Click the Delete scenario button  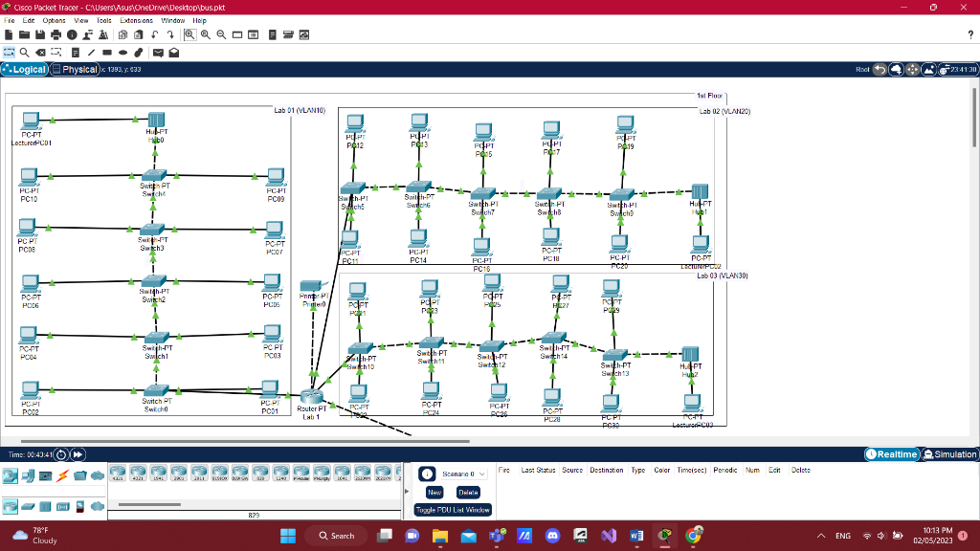[x=468, y=493]
